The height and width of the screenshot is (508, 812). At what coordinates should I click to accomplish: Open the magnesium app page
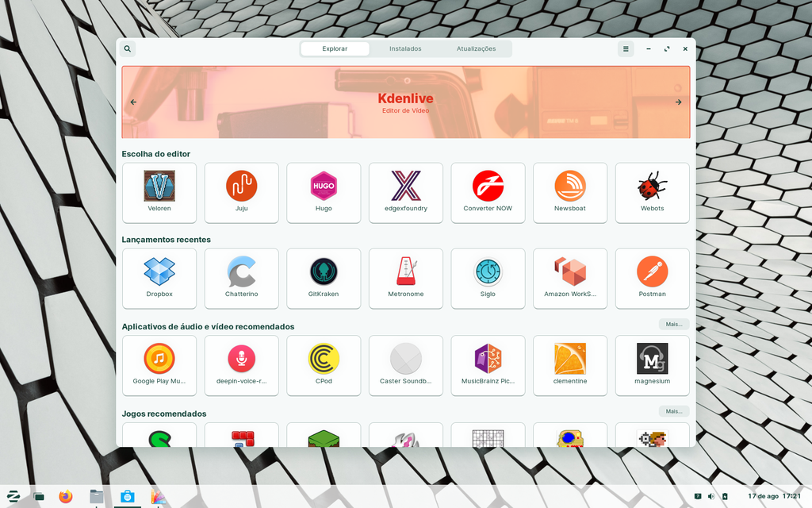pyautogui.click(x=652, y=365)
